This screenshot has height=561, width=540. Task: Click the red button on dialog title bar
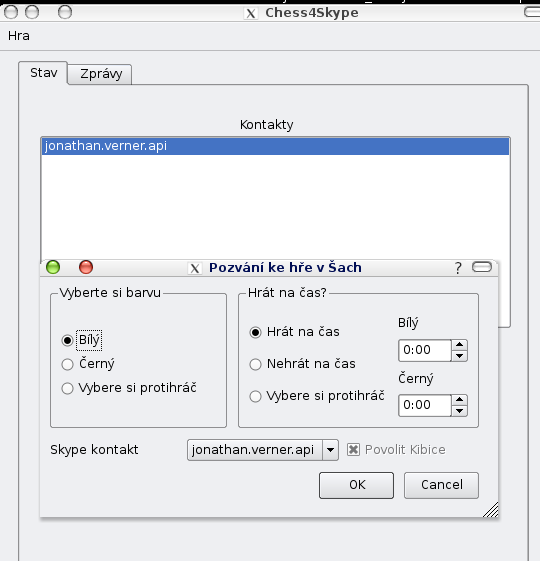click(x=86, y=267)
